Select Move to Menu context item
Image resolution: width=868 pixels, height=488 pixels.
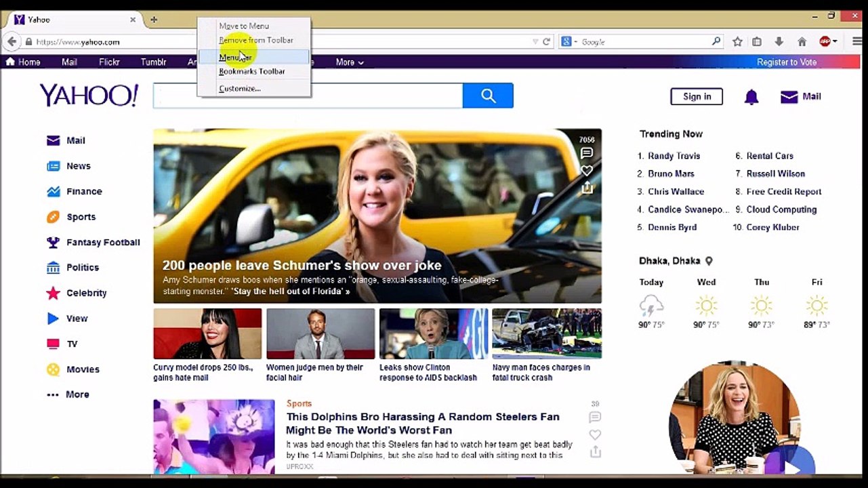point(254,26)
